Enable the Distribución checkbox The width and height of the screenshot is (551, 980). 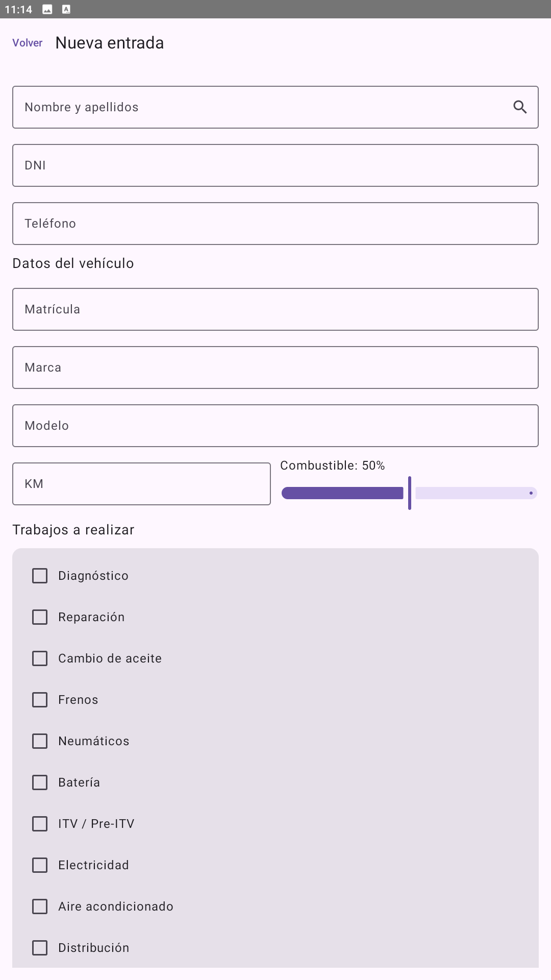(40, 948)
